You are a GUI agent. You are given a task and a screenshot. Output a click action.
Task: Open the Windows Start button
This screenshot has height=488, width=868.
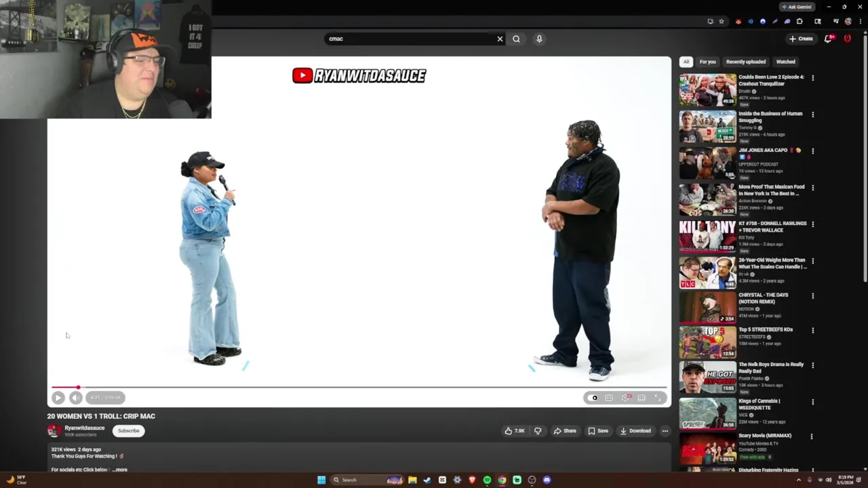pyautogui.click(x=321, y=480)
